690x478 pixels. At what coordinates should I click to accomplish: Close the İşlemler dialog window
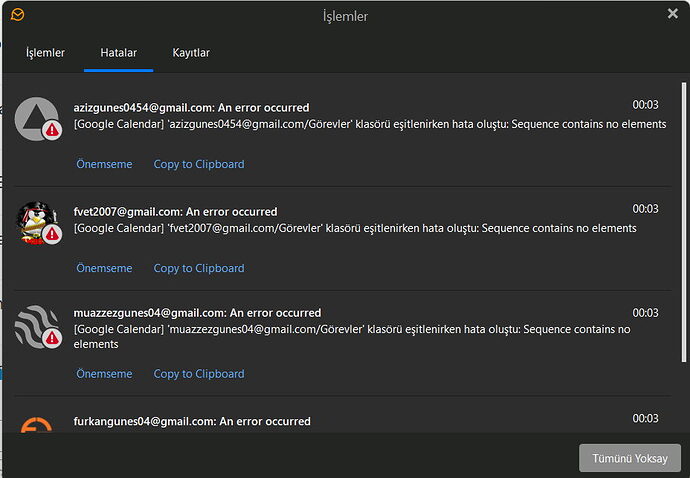[x=672, y=14]
